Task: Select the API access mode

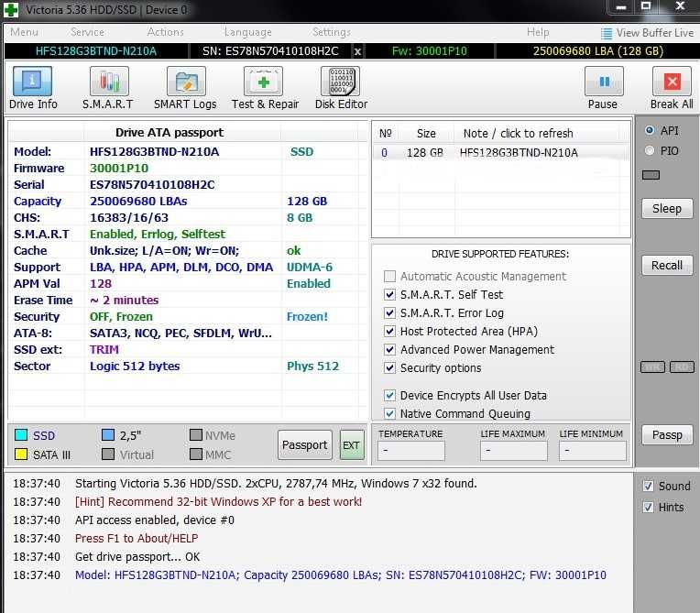Action: click(650, 130)
